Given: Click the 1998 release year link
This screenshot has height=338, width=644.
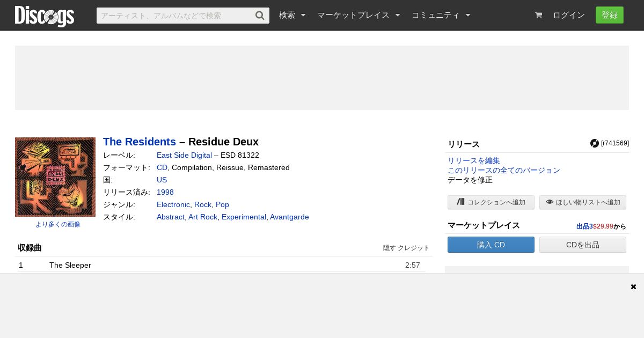Looking at the screenshot, I should coord(165,192).
